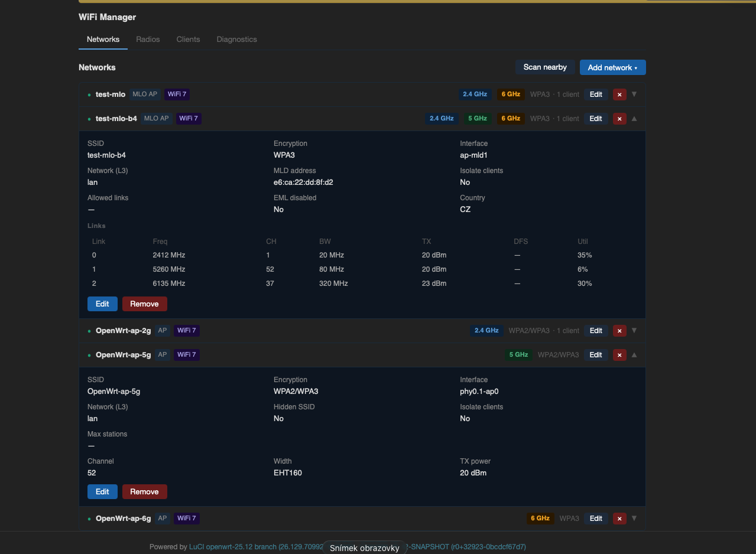Click the 5 GHz badge on test-mlo-b4 row
Viewport: 756px width, 554px height.
click(x=477, y=119)
